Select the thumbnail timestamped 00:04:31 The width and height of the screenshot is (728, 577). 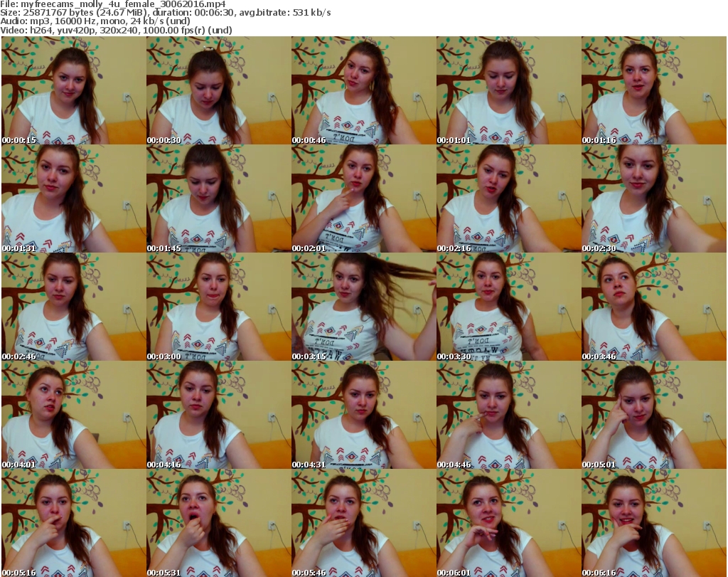pos(363,415)
